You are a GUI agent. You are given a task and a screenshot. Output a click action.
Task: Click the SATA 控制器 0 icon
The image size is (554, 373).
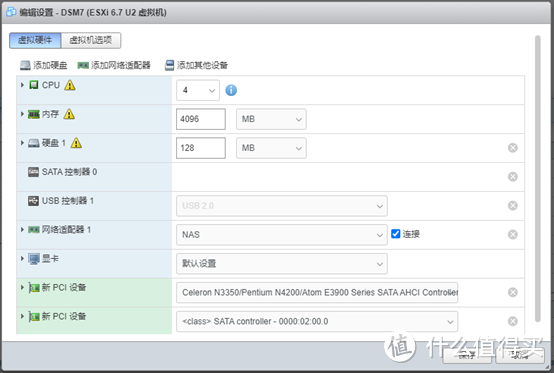point(33,172)
